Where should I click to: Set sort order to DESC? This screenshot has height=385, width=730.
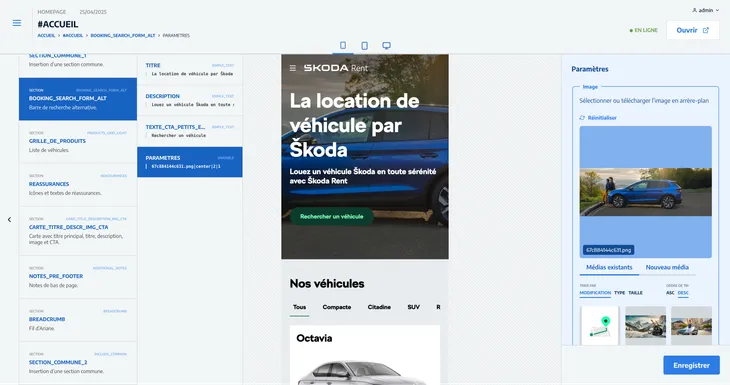pyautogui.click(x=683, y=293)
